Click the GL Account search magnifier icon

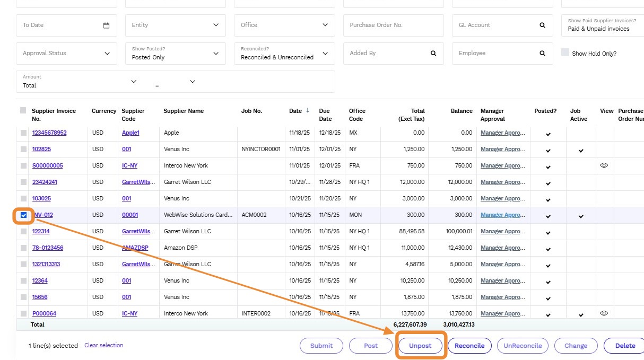542,25
